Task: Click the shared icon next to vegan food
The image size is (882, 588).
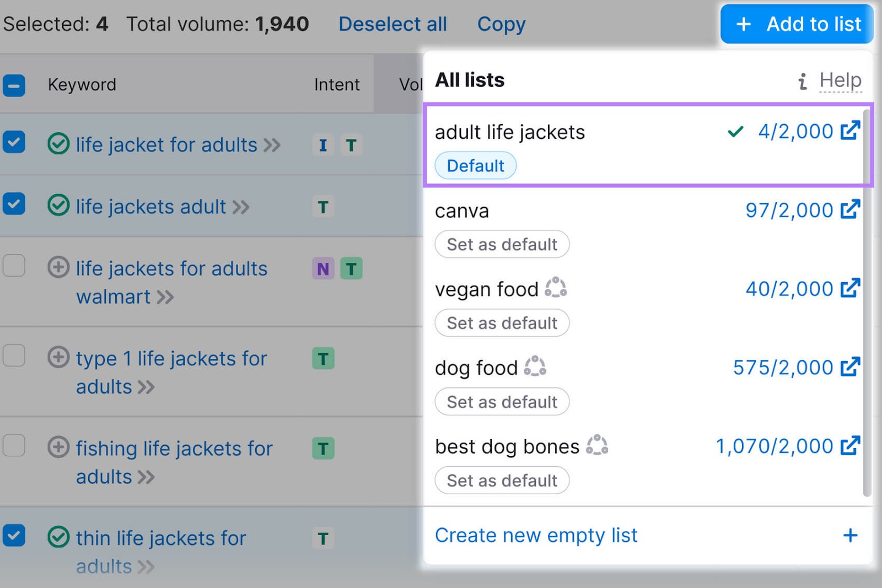Action: pyautogui.click(x=556, y=288)
